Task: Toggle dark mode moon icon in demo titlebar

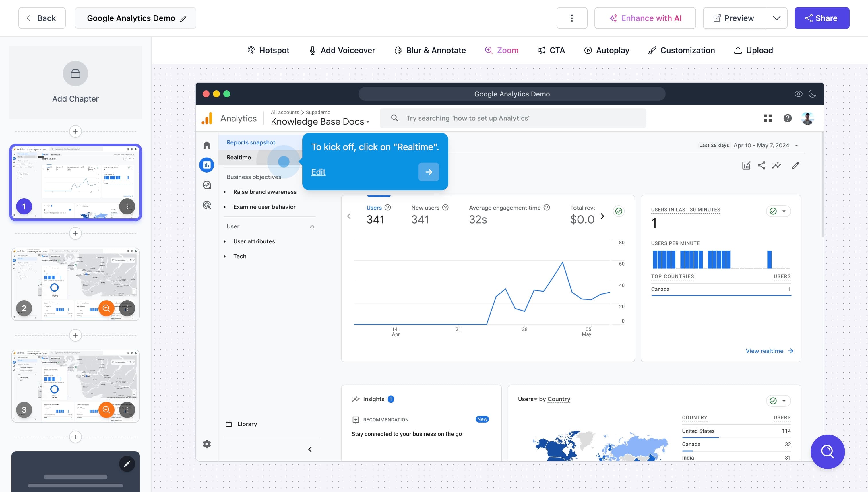Action: click(813, 94)
